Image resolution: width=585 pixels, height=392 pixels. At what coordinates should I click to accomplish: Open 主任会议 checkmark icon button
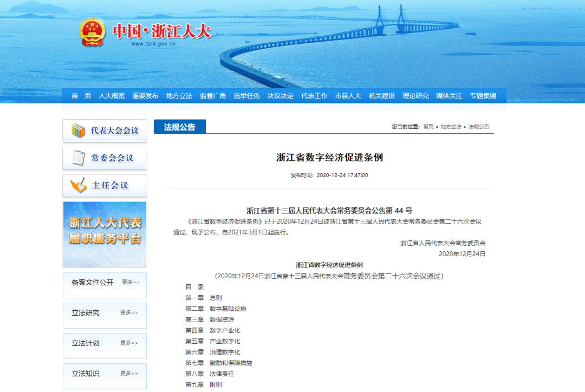[105, 185]
